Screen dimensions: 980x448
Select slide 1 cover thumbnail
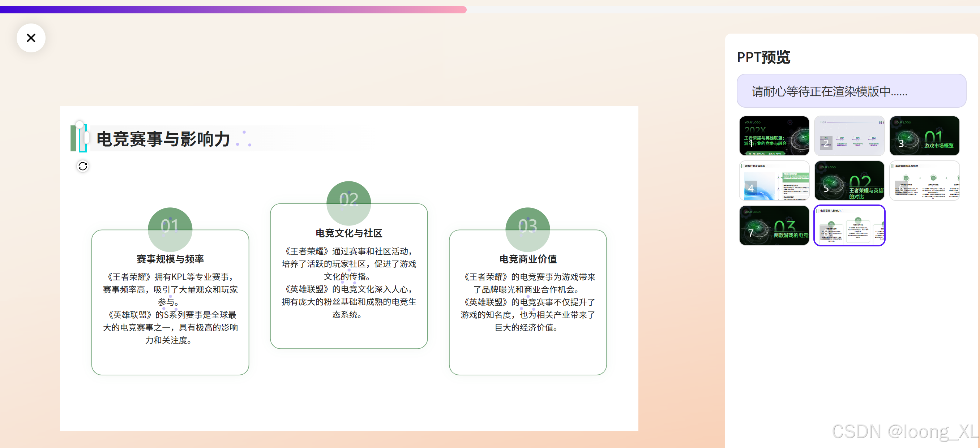pos(774,136)
